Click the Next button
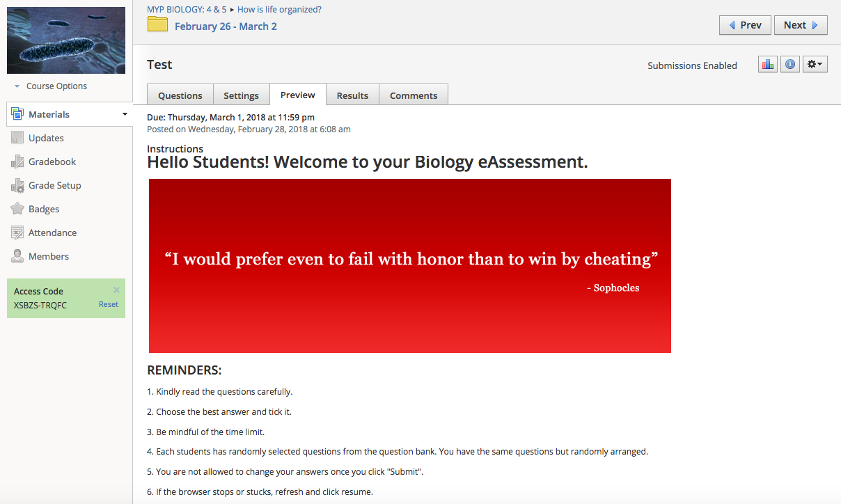 (800, 25)
